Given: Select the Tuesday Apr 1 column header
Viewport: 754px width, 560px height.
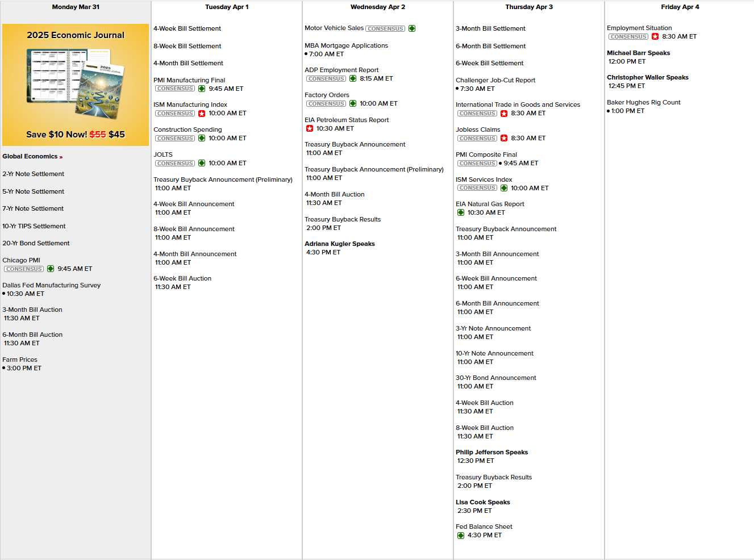Looking at the screenshot, I should pos(227,7).
